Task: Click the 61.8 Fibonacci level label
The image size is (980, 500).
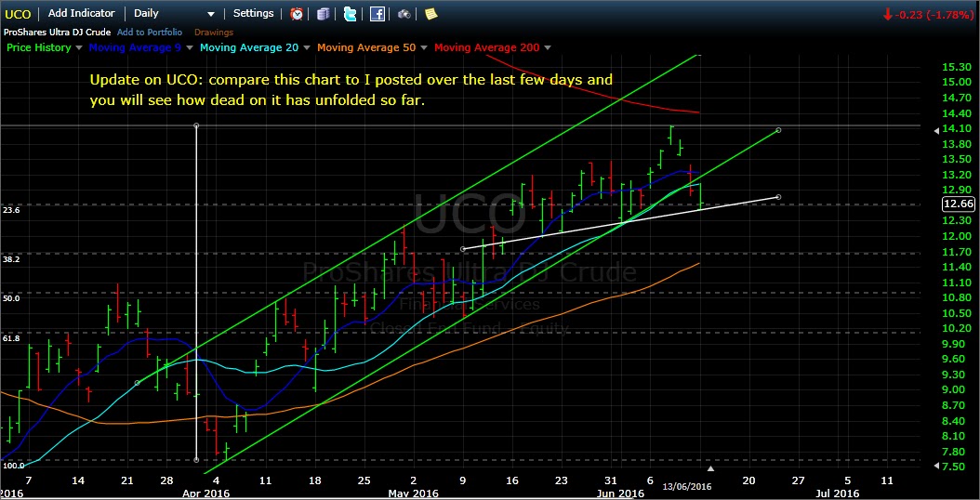Action: 11,338
